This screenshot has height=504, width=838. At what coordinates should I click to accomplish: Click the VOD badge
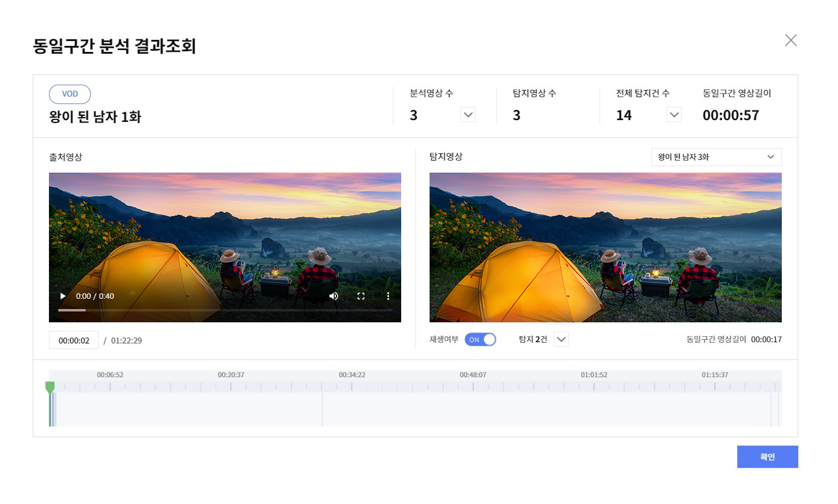click(x=70, y=94)
